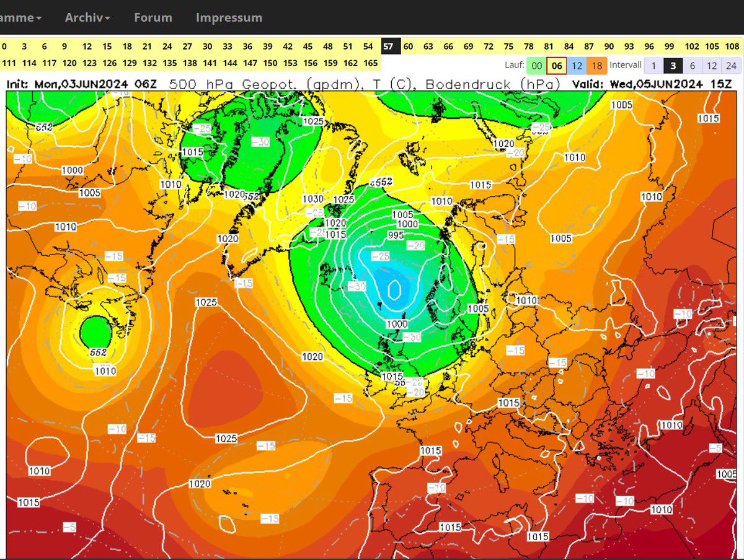This screenshot has height=560, width=744.
Task: Jump to forecast hour 84
Action: 569,46
